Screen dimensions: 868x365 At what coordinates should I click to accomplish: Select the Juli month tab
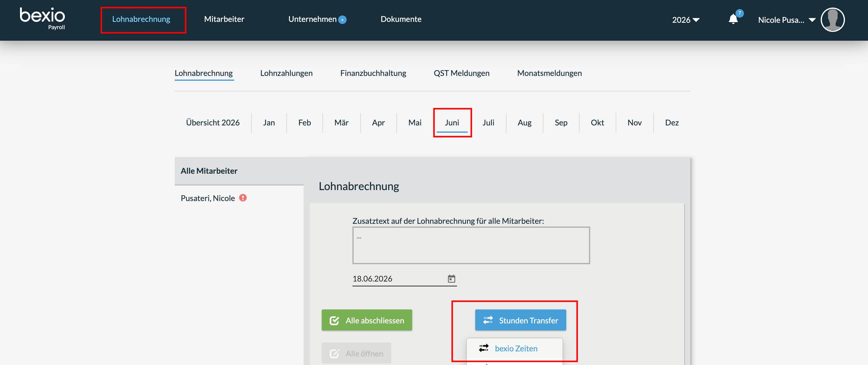(x=488, y=122)
